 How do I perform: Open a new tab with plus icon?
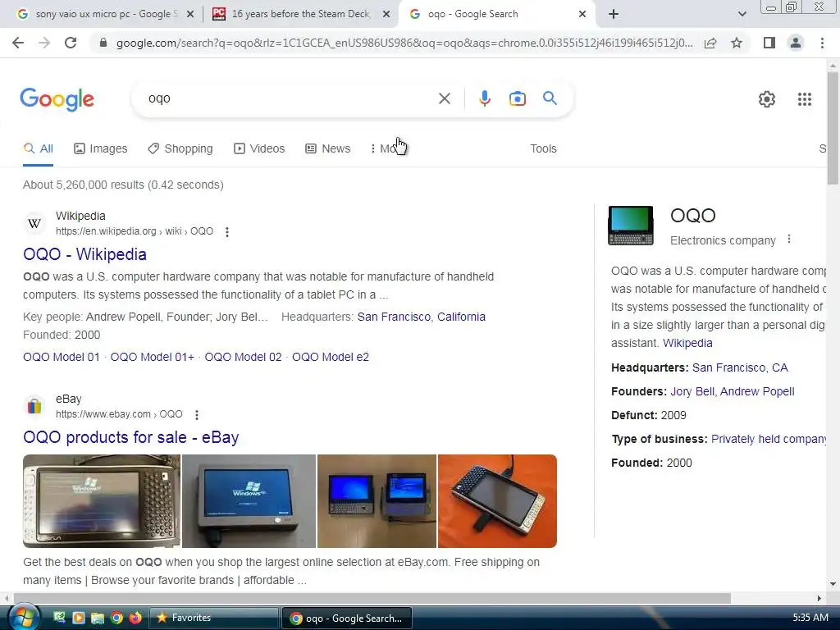point(614,14)
